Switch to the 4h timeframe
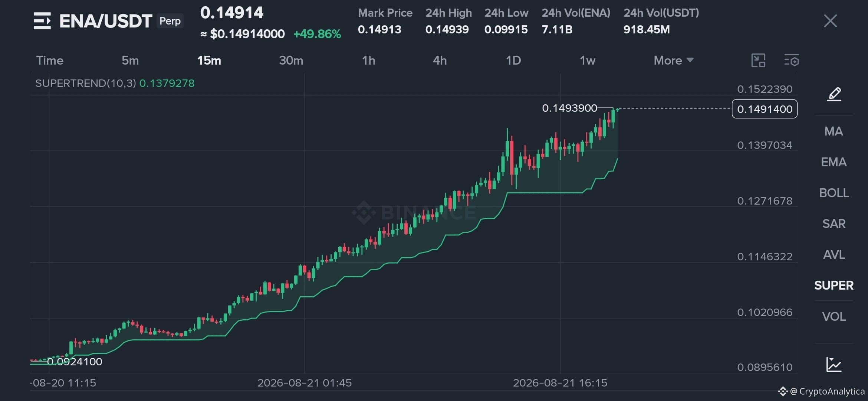868x401 pixels. [440, 61]
